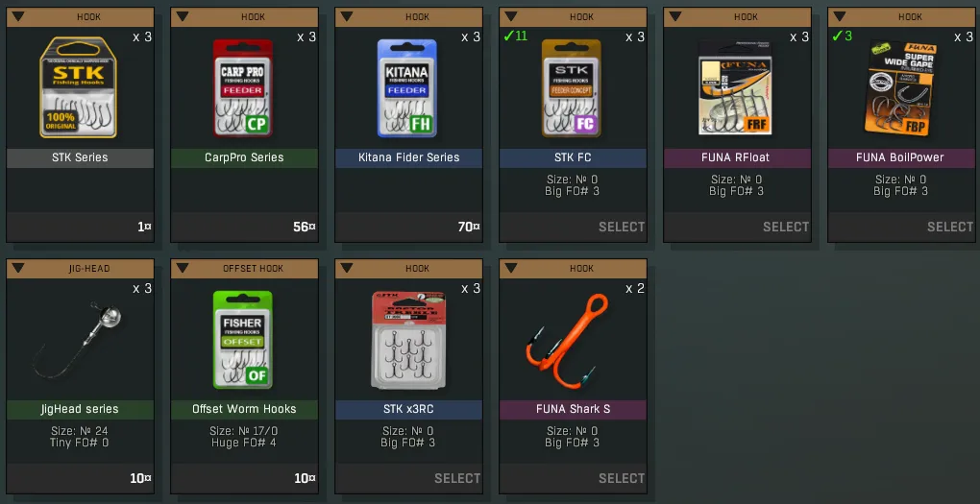
Task: Click the Kitana Feeder hook package image
Action: click(x=406, y=88)
